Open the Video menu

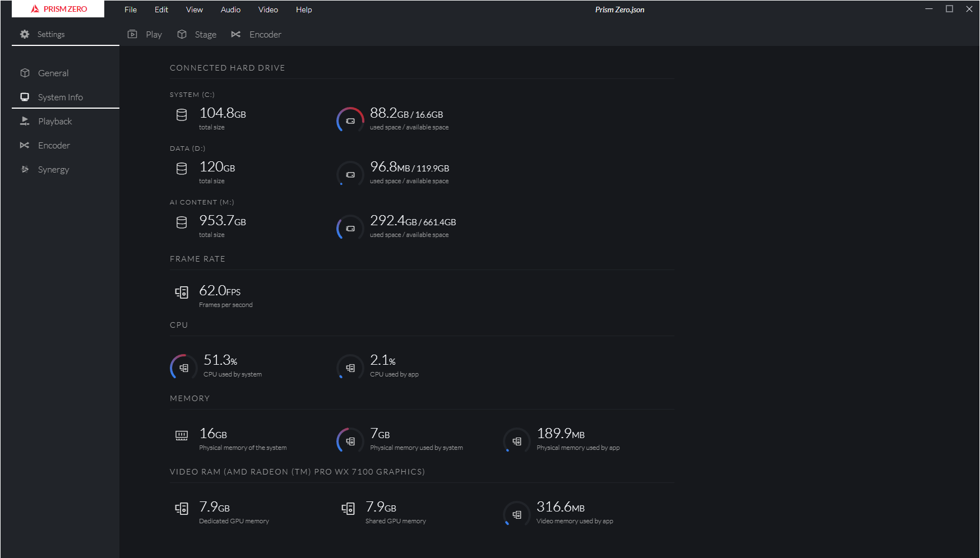(x=268, y=10)
